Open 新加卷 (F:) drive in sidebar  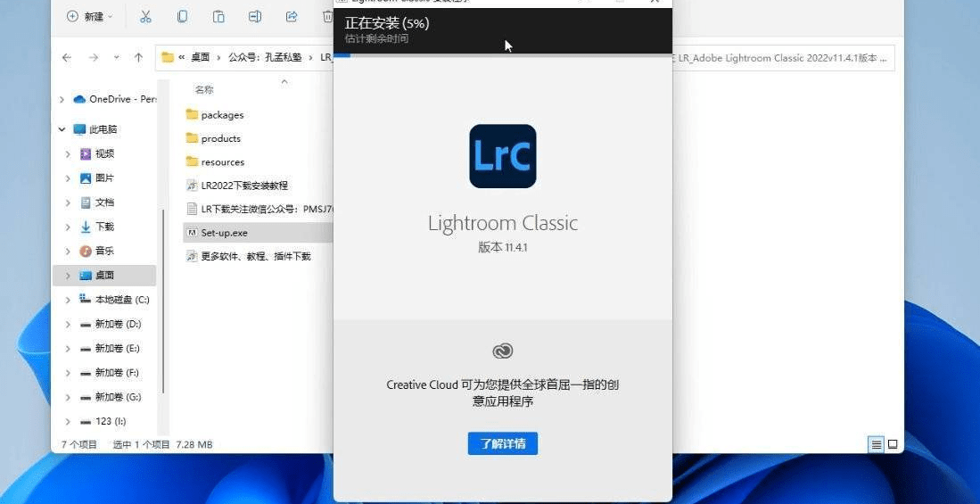pyautogui.click(x=111, y=373)
